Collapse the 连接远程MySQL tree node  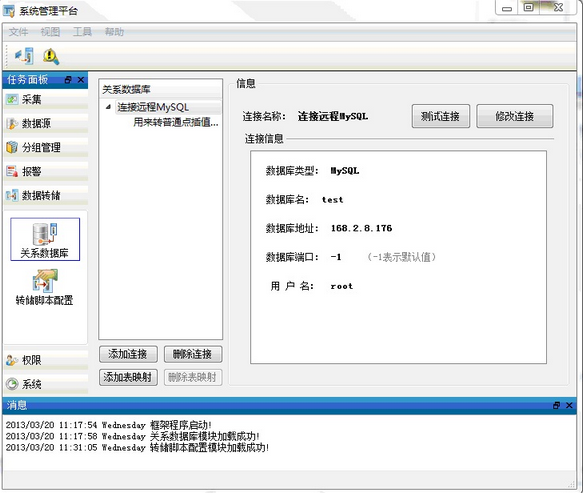[108, 107]
